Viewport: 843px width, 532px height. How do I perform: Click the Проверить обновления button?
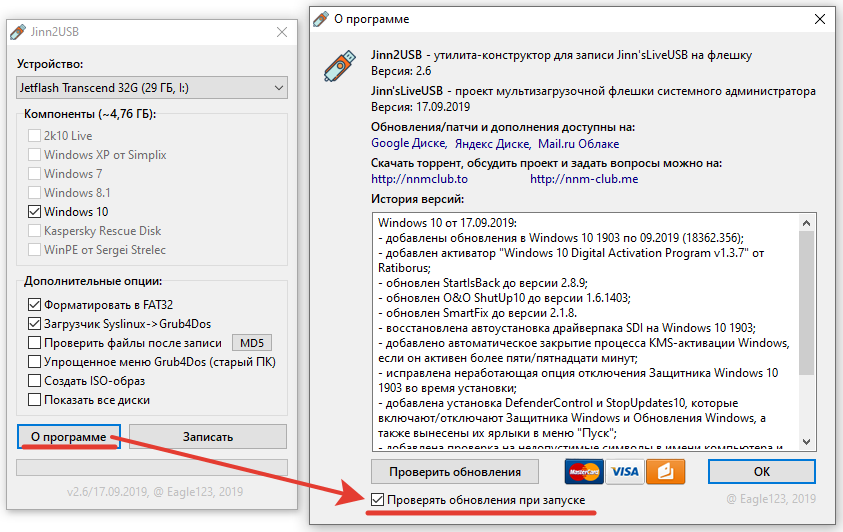pos(455,472)
